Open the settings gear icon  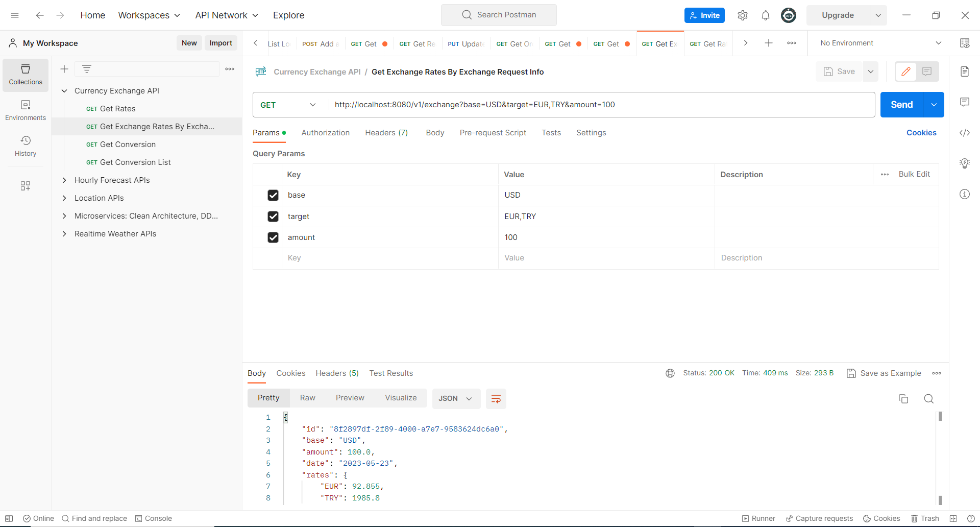[x=743, y=15]
